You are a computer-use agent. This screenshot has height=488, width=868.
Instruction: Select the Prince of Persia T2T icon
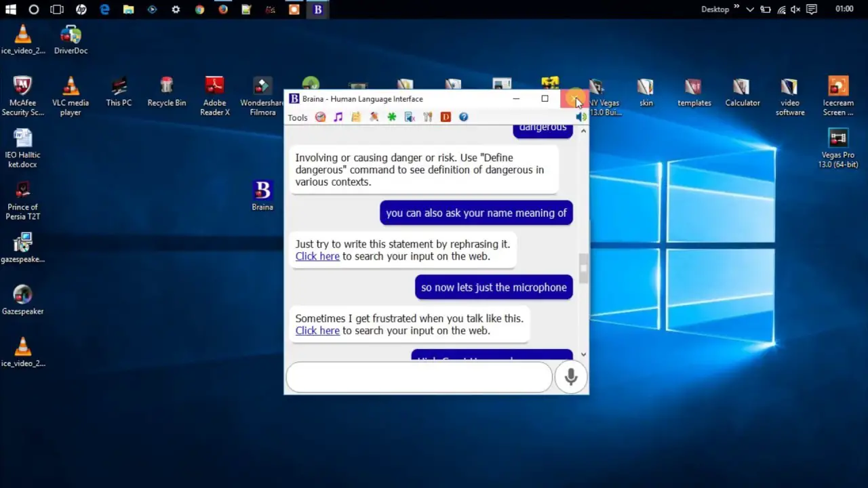click(23, 201)
